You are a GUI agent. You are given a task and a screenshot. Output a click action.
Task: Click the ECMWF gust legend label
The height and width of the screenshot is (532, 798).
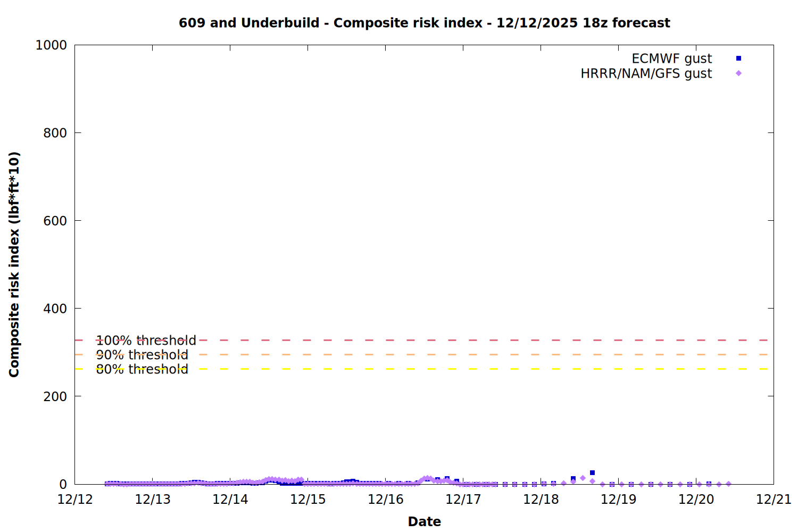671,59
